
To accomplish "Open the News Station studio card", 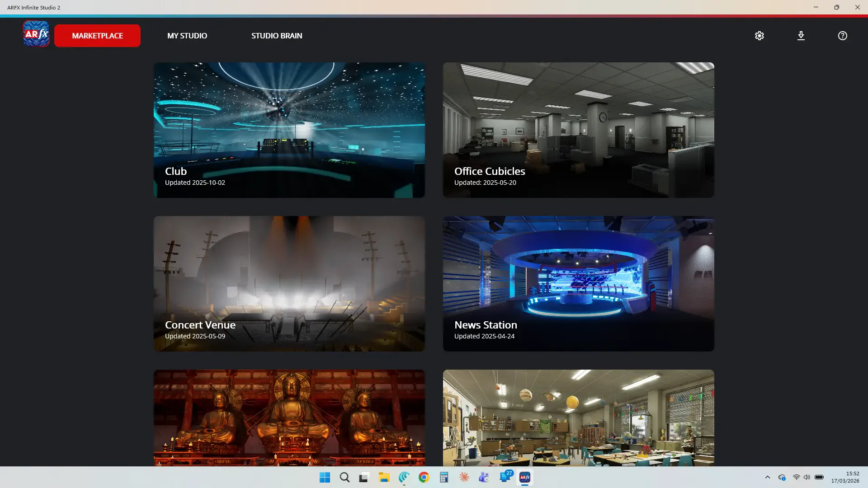I will (579, 284).
